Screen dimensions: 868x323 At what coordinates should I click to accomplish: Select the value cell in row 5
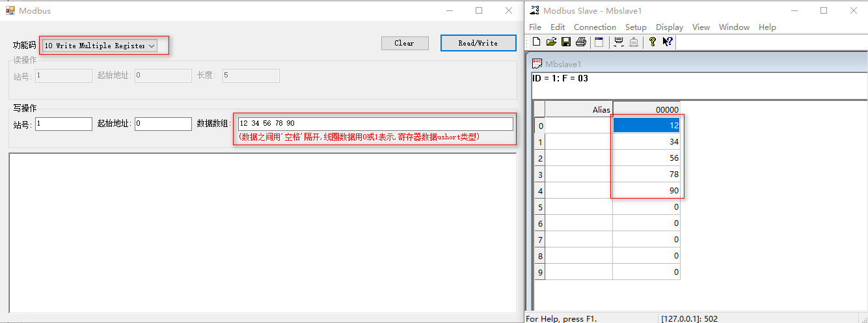point(646,207)
